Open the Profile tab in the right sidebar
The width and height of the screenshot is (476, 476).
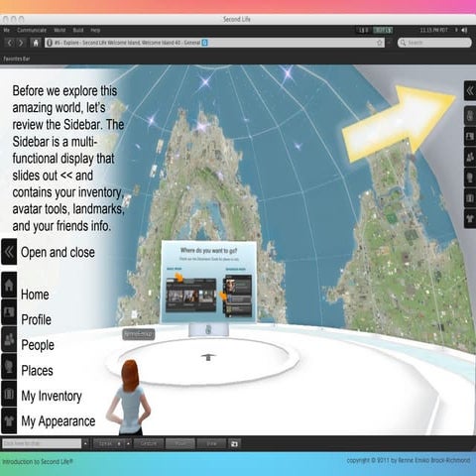470,136
